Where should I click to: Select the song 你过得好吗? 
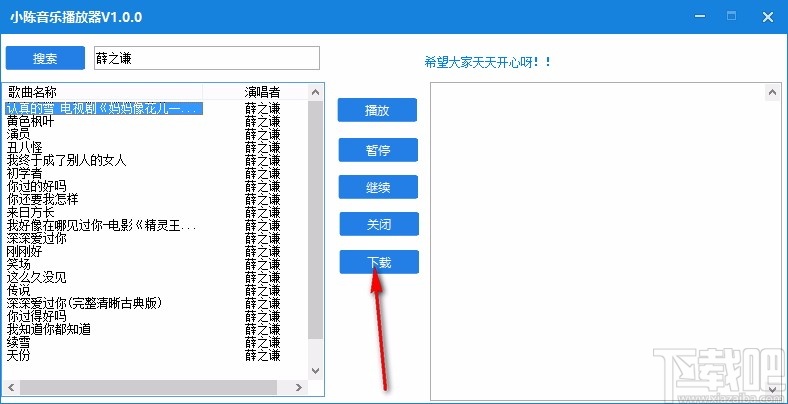[x=36, y=317]
